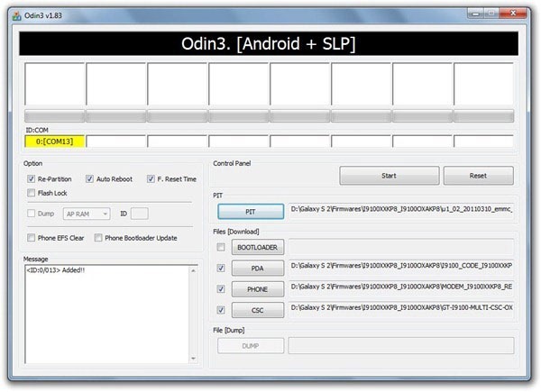This screenshot has width=541, height=392.
Task: Uncheck the PDA file checkbox
Action: point(221,268)
